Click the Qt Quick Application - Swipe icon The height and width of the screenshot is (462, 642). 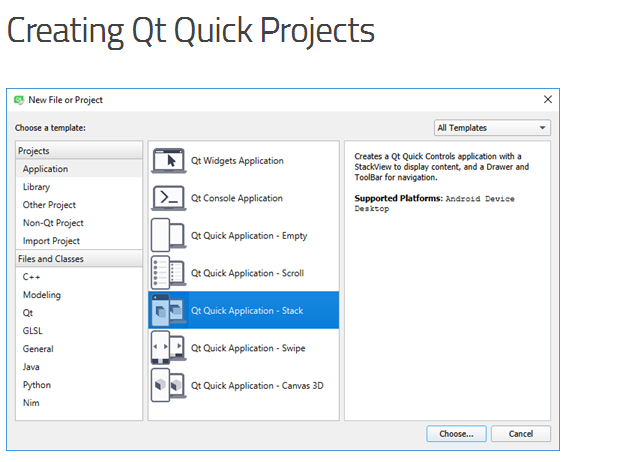(169, 348)
